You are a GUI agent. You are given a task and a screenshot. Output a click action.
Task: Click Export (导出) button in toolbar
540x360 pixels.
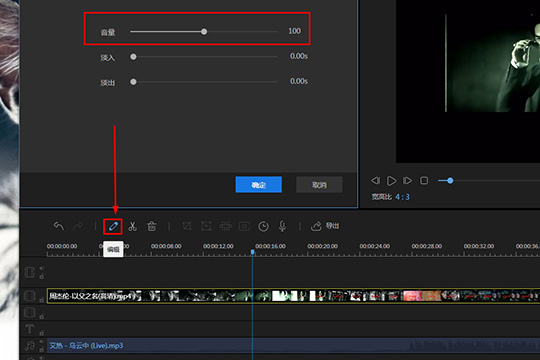pyautogui.click(x=325, y=226)
